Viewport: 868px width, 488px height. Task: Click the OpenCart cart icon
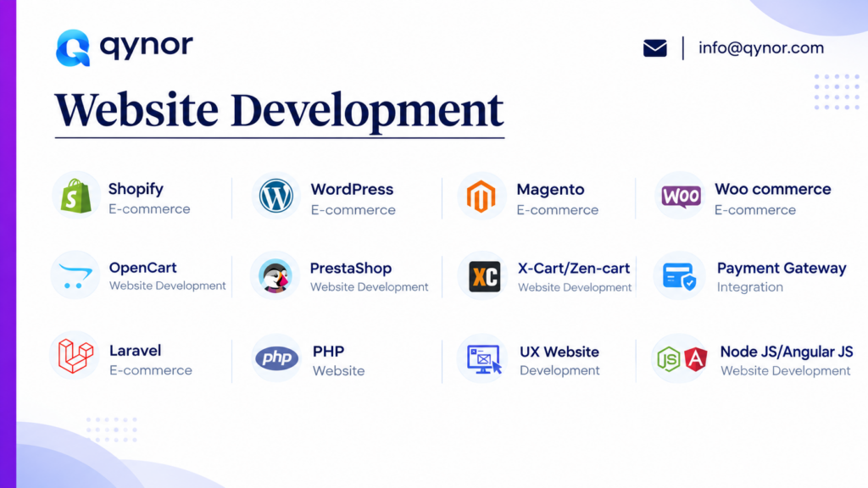(x=75, y=276)
